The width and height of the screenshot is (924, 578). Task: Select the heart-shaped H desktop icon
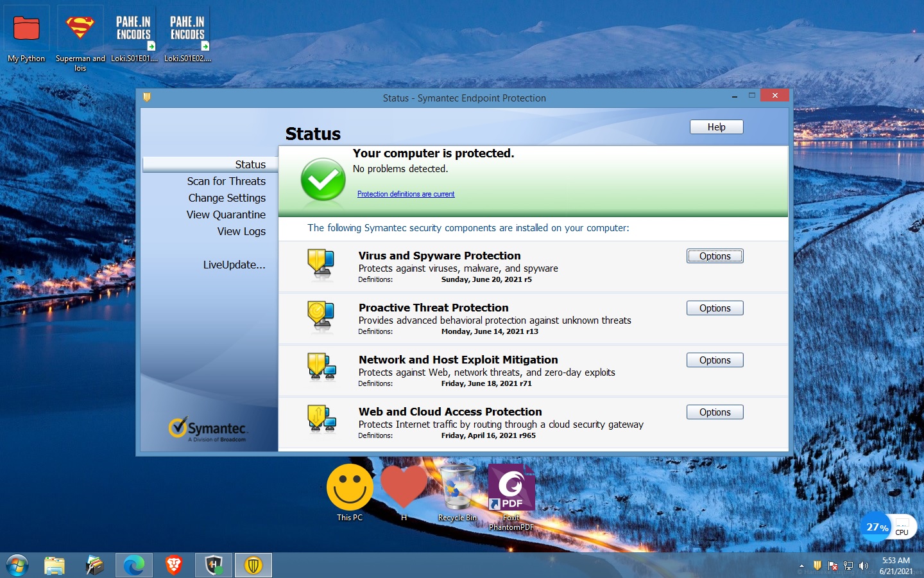[x=404, y=493]
